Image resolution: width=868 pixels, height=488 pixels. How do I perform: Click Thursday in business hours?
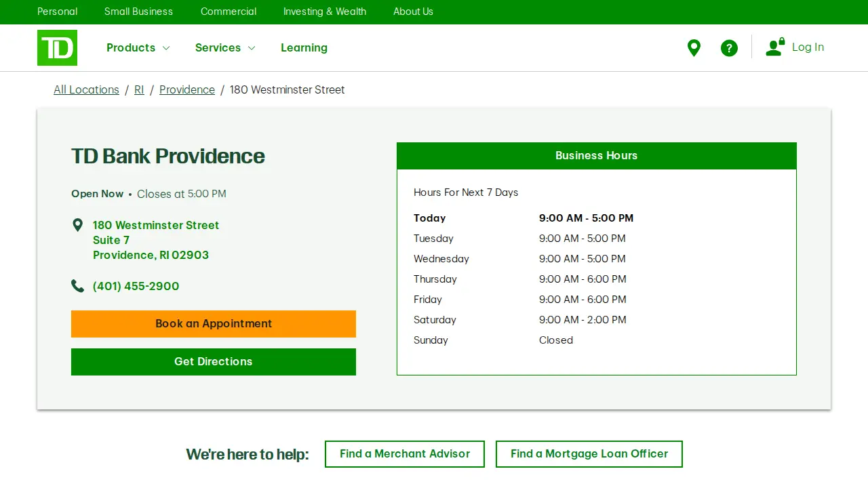coord(435,279)
